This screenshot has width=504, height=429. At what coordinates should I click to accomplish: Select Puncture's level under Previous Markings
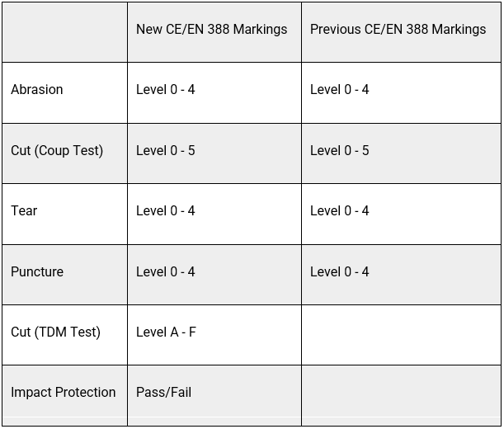[340, 272]
